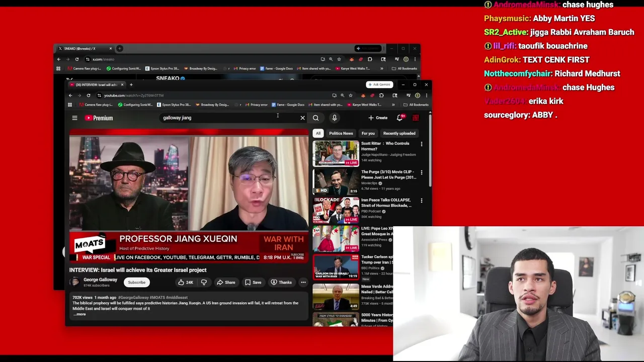Dislike the George Galloway video
This screenshot has height=362, width=644.
(x=204, y=282)
